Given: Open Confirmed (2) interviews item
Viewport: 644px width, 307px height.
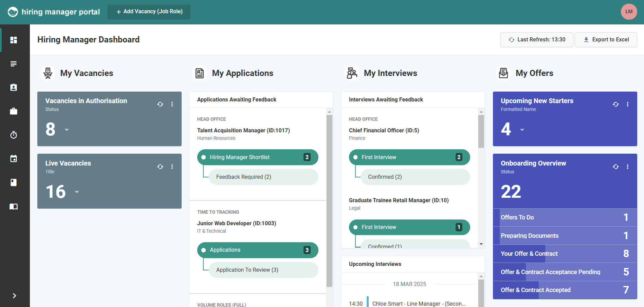Looking at the screenshot, I should pyautogui.click(x=415, y=177).
